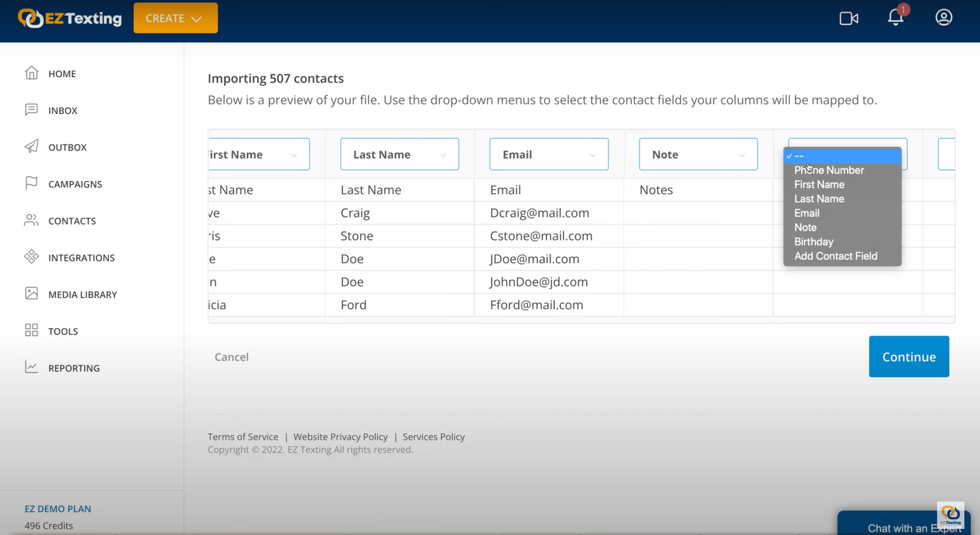The width and height of the screenshot is (980, 535).
Task: Click the Continue button
Action: coord(909,357)
